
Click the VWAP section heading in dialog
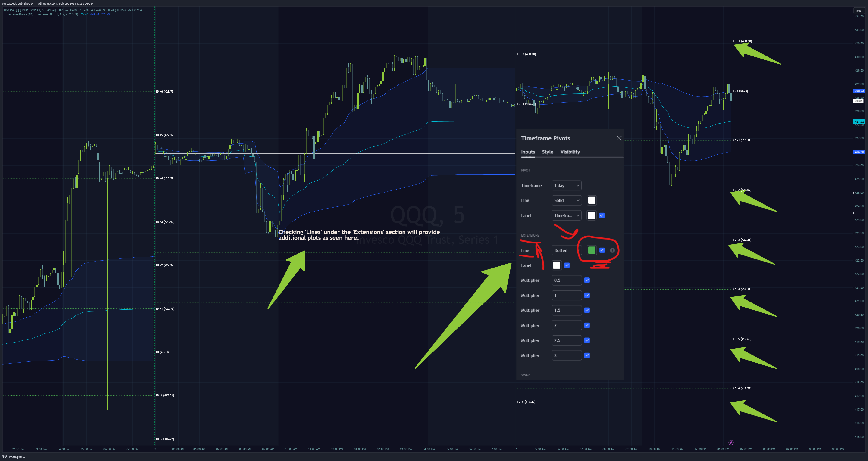click(x=525, y=375)
